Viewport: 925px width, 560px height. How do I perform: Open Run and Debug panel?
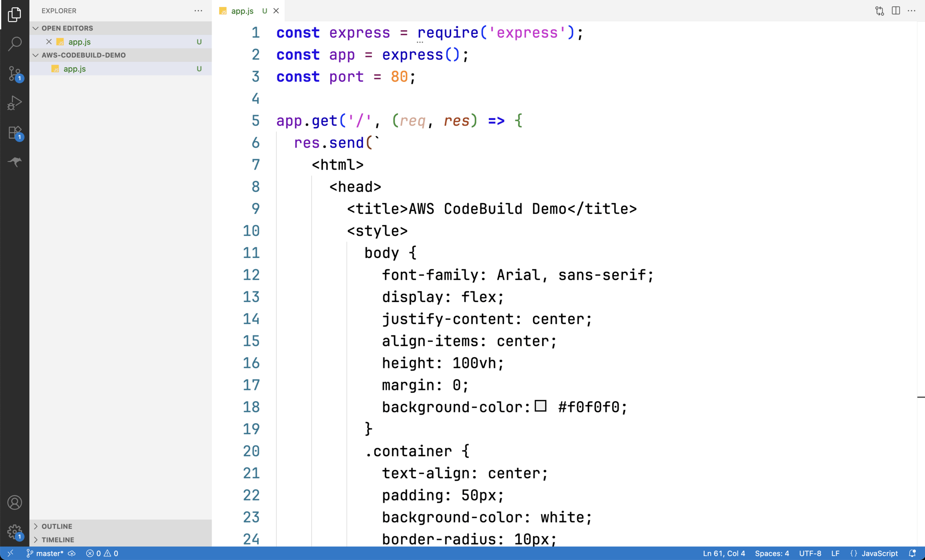point(15,103)
